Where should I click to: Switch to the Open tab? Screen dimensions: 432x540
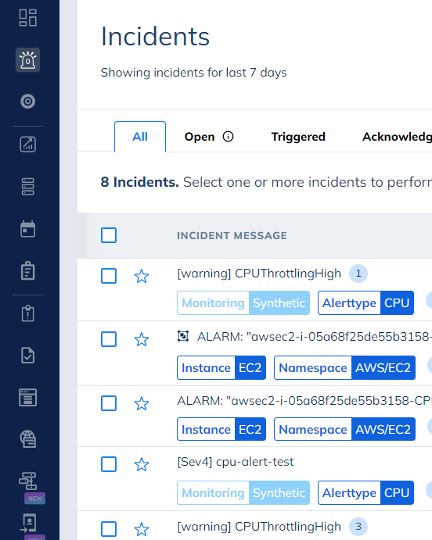click(199, 137)
